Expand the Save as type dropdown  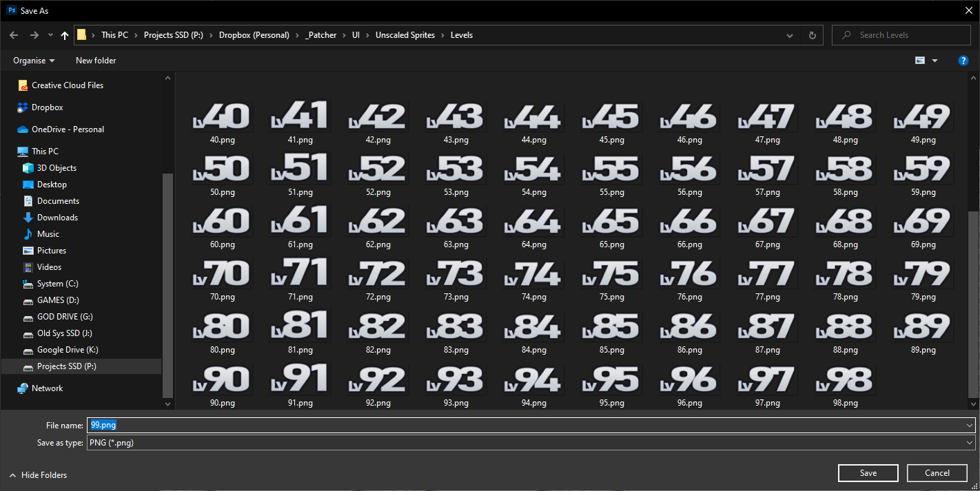point(970,443)
